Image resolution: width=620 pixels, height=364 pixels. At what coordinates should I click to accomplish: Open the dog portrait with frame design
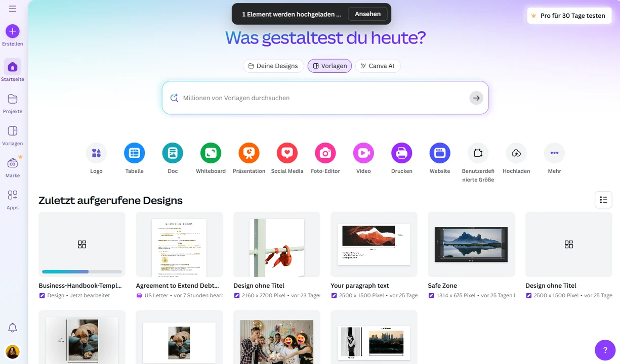tap(82, 337)
